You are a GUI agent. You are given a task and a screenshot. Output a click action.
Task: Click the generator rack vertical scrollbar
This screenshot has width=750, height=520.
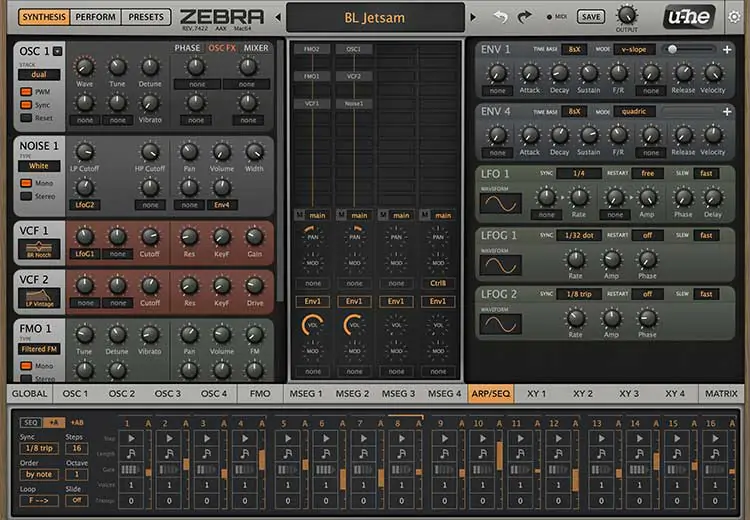click(x=279, y=171)
